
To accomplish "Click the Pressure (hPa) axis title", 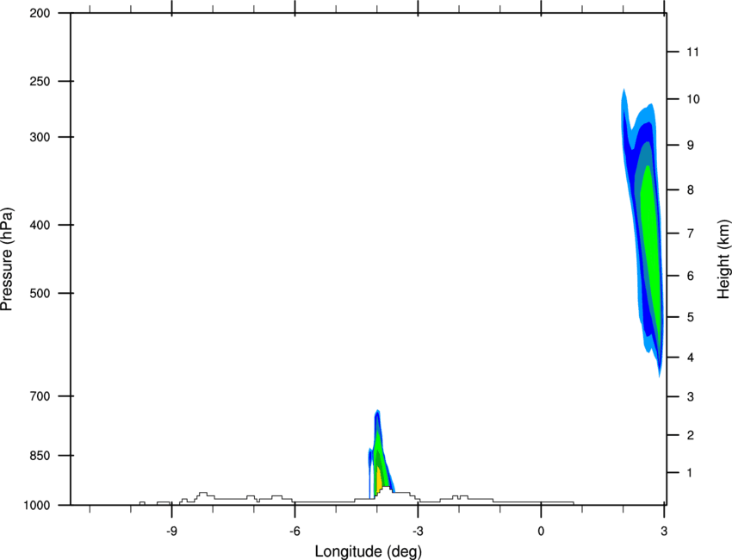I will point(7,258).
